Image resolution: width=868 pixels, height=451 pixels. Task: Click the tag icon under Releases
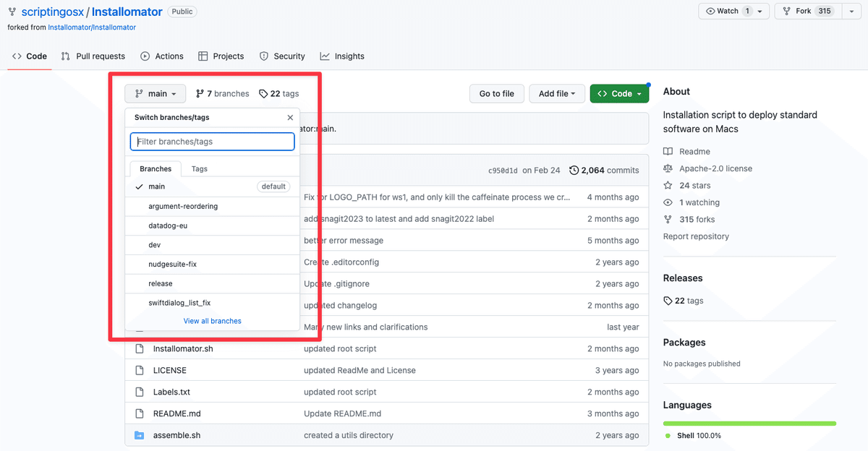coord(668,301)
